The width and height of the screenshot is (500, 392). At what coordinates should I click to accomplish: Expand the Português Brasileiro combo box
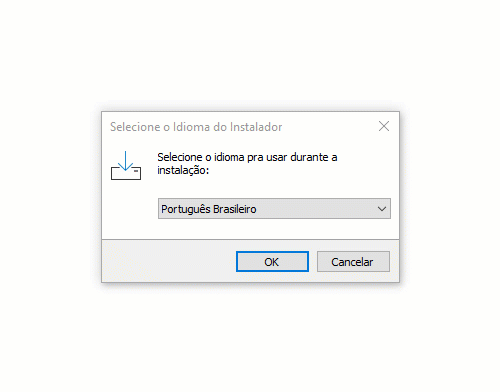(274, 209)
